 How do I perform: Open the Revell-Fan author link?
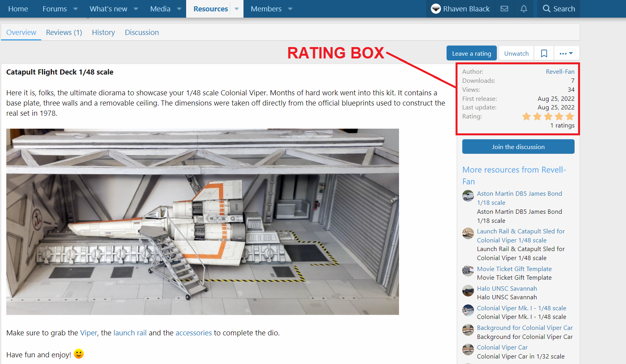coord(560,71)
